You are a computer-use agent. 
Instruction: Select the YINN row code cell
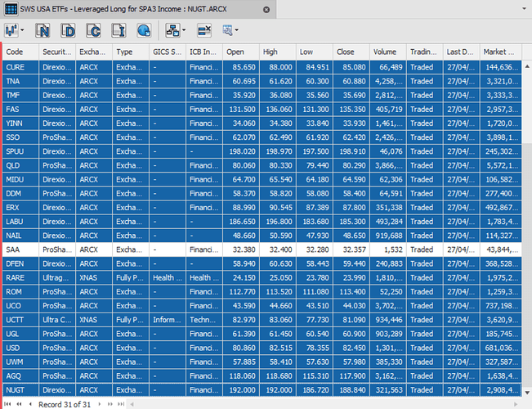20,124
